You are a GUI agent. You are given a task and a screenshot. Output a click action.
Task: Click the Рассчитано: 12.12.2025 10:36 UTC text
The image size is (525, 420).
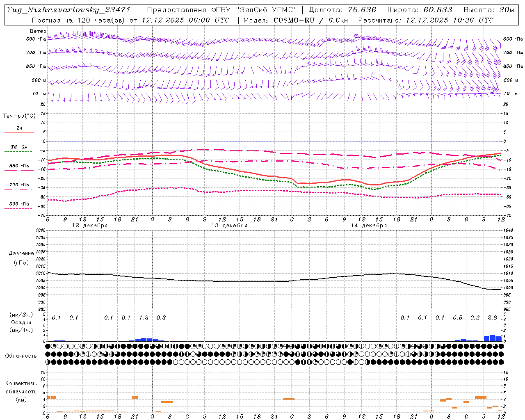pyautogui.click(x=426, y=20)
